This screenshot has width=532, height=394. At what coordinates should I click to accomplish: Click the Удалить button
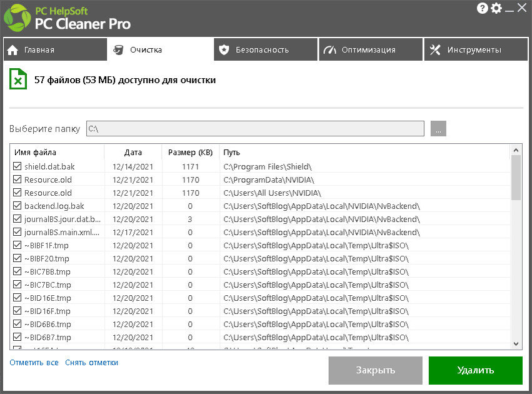point(475,370)
